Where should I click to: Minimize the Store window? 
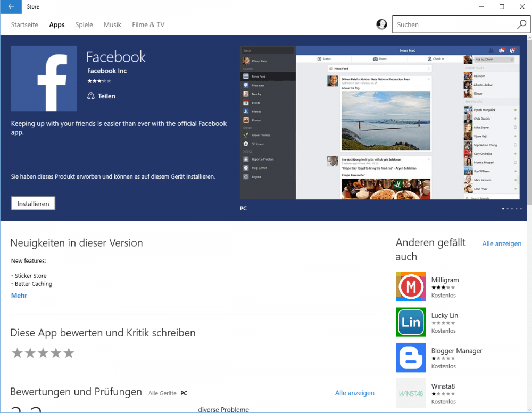click(x=481, y=7)
